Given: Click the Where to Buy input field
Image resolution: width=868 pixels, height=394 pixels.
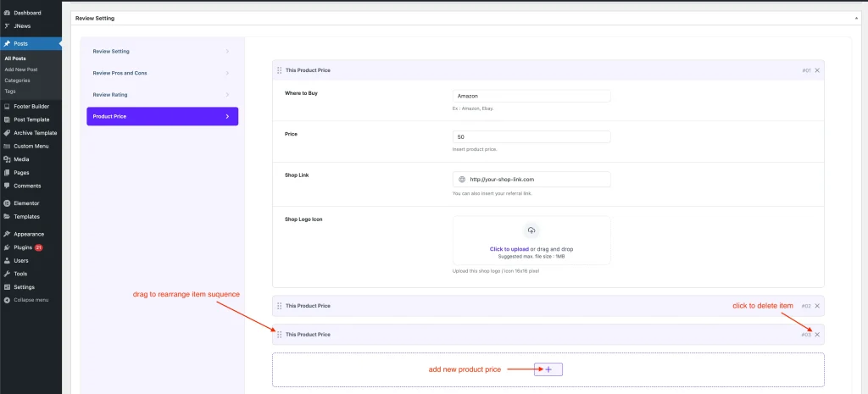Looking at the screenshot, I should coord(531,97).
